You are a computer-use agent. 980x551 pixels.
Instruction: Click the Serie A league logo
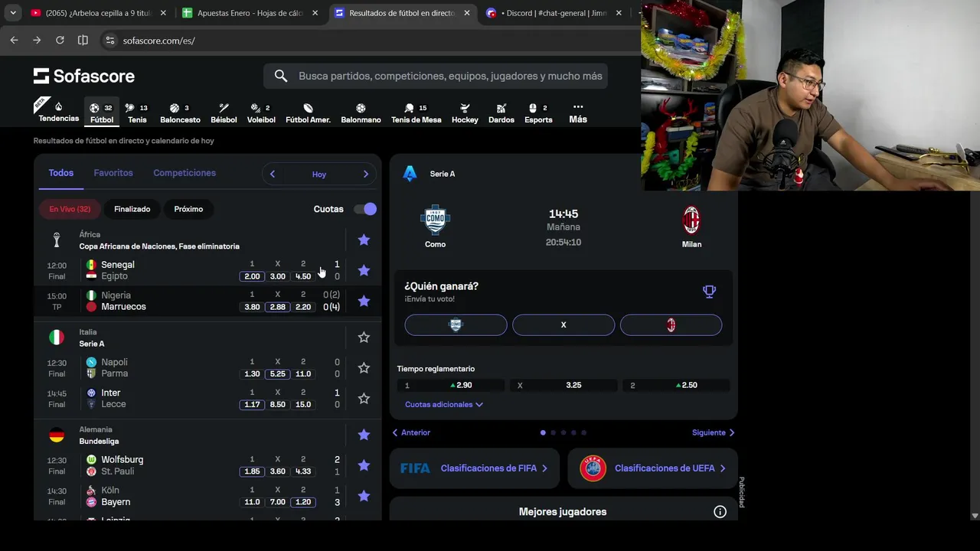(410, 174)
